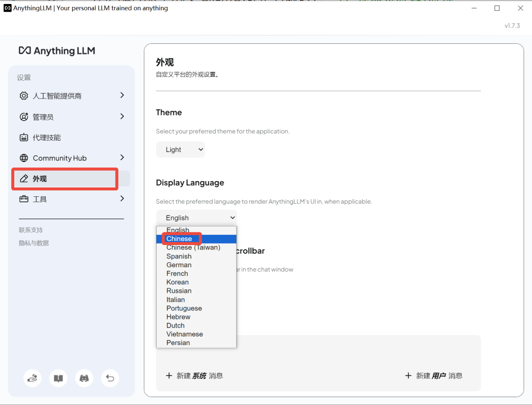Screen dimensions: 532x405
Task: Open the 隐私与数据 link
Action: tap(34, 243)
